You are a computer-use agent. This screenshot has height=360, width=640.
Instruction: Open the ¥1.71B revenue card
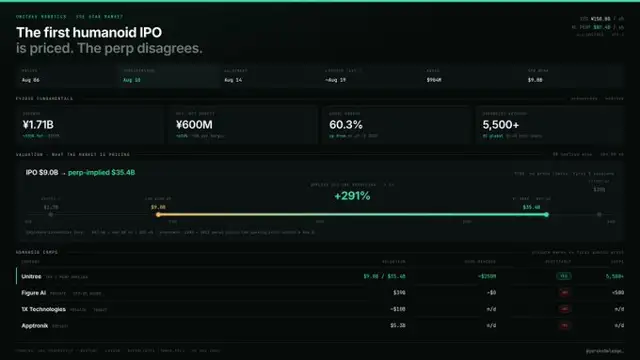(x=90, y=125)
